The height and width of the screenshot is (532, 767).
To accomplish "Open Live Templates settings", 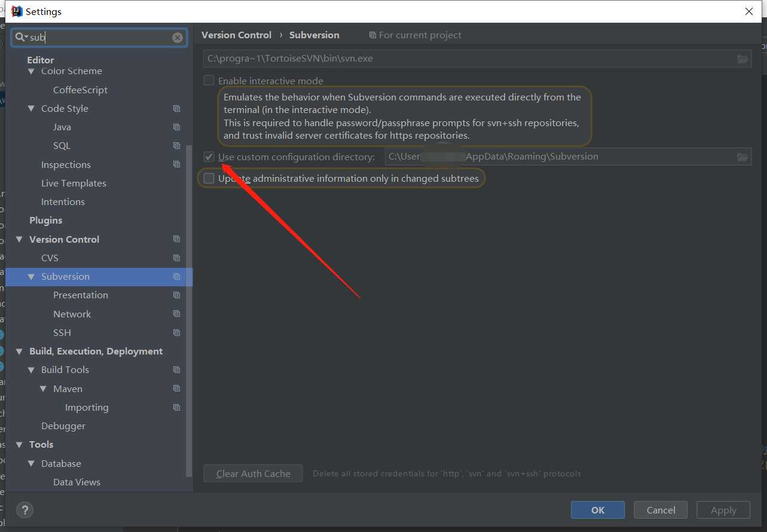I will [x=74, y=184].
